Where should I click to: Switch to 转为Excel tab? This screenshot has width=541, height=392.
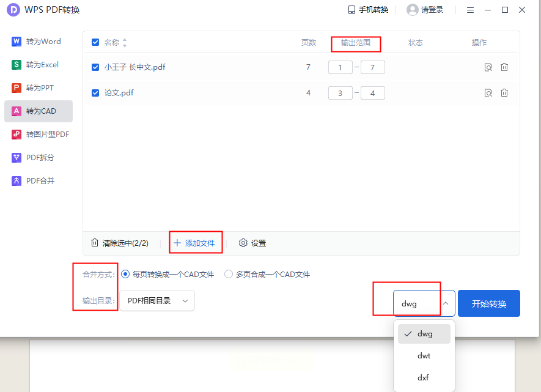(x=39, y=65)
